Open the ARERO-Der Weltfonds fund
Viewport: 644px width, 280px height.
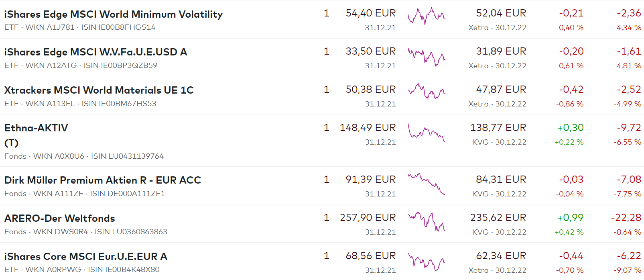pos(59,219)
